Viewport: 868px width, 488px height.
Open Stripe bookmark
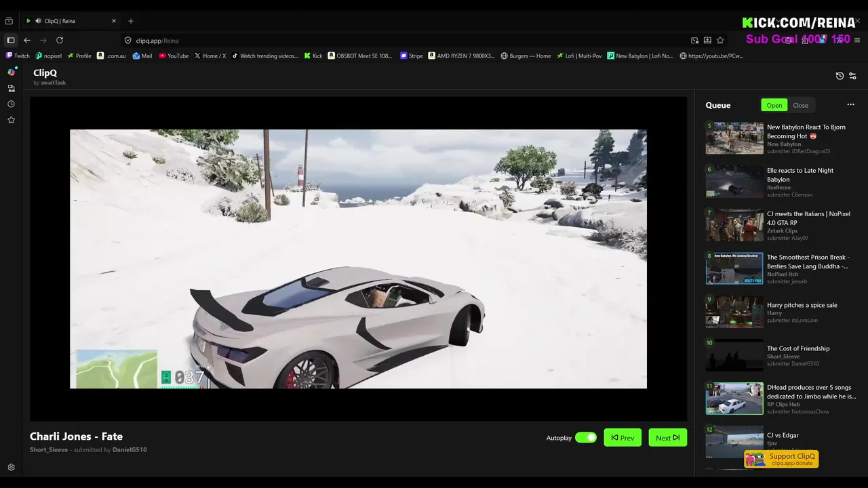point(412,56)
